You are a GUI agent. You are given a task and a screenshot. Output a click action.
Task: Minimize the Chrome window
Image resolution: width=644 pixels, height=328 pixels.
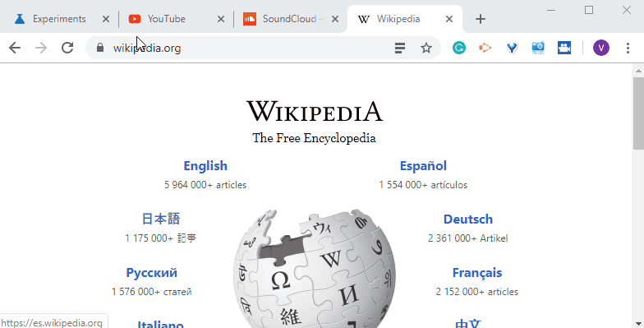click(x=552, y=10)
